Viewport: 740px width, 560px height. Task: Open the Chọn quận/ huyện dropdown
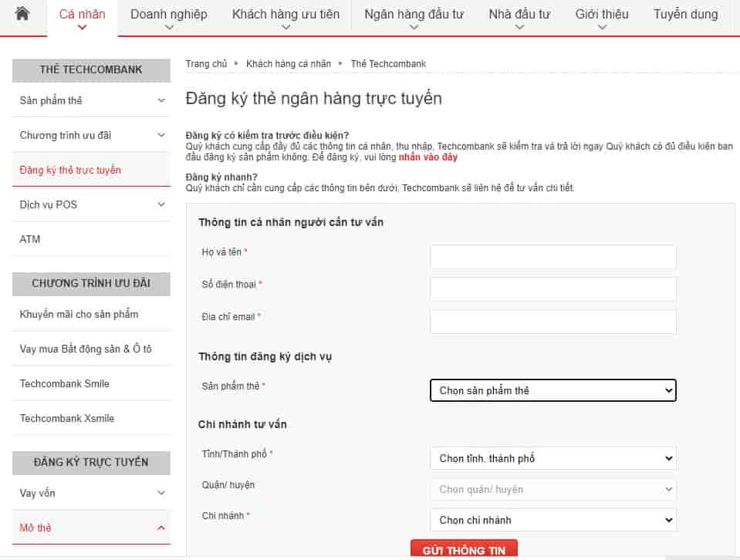coord(553,490)
